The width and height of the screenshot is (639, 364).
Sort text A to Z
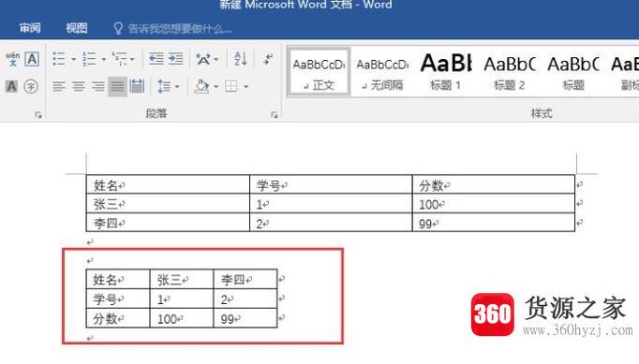coord(241,59)
